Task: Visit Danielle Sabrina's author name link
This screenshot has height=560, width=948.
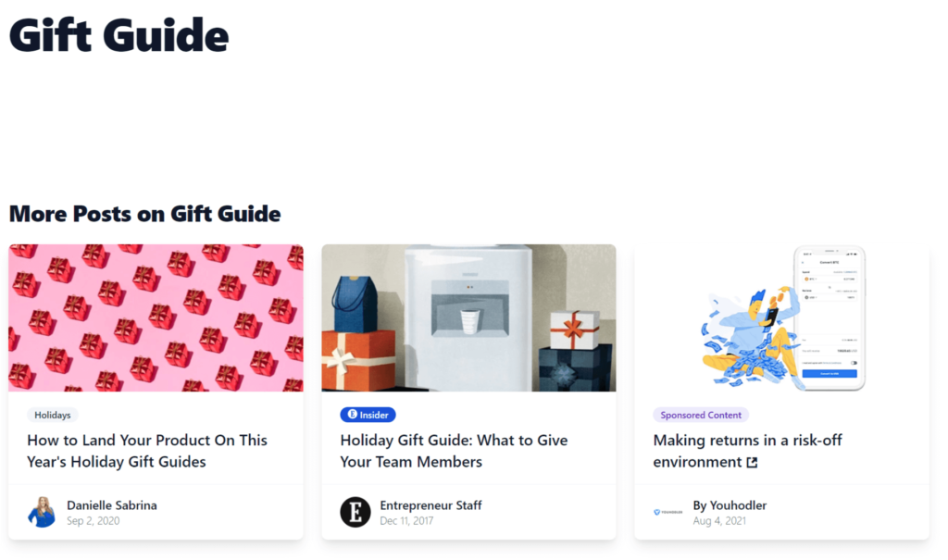Action: coord(112,505)
